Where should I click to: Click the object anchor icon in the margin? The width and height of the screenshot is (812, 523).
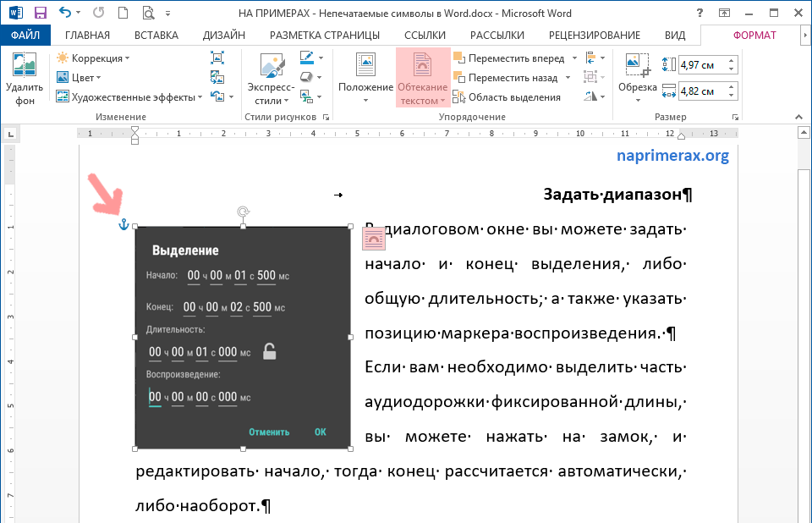tap(123, 224)
